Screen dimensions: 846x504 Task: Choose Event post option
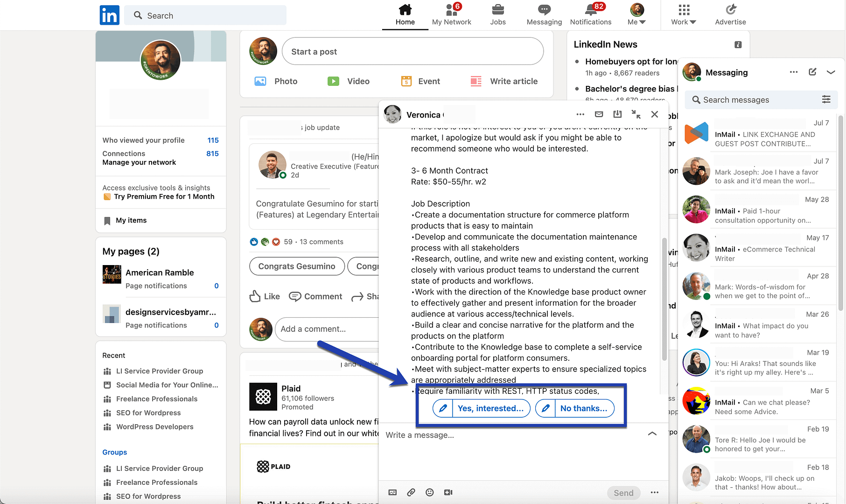pyautogui.click(x=420, y=81)
